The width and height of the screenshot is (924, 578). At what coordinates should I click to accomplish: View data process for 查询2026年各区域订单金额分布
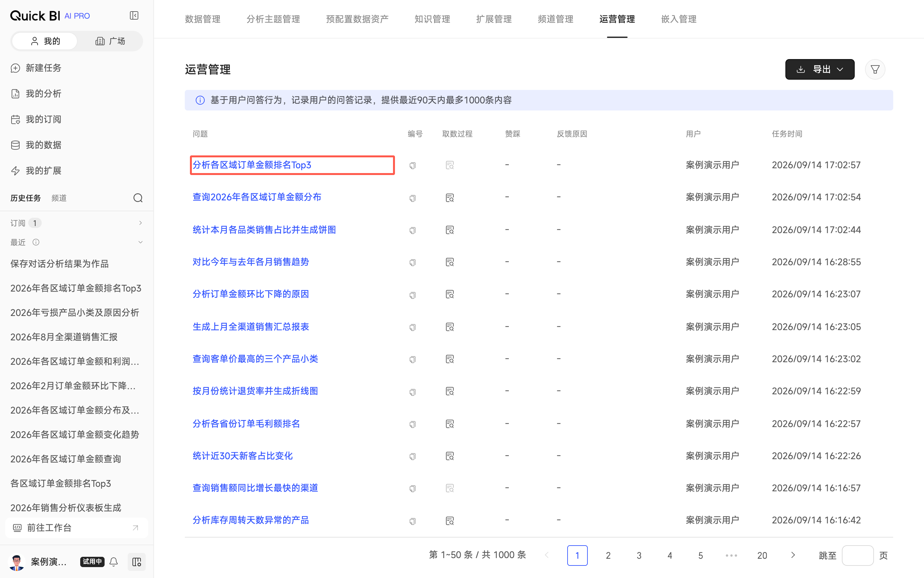[450, 198]
